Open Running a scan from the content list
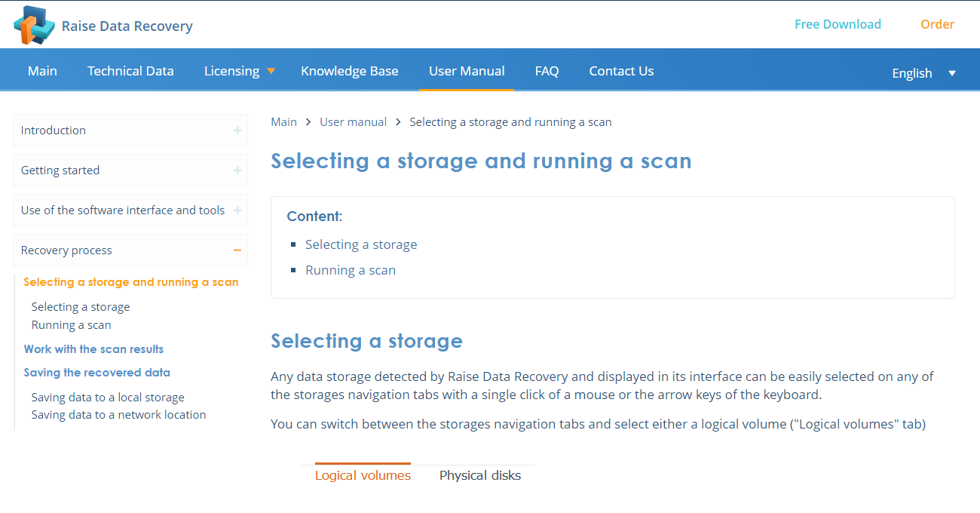Screen dimensions: 980x513 [x=351, y=269]
